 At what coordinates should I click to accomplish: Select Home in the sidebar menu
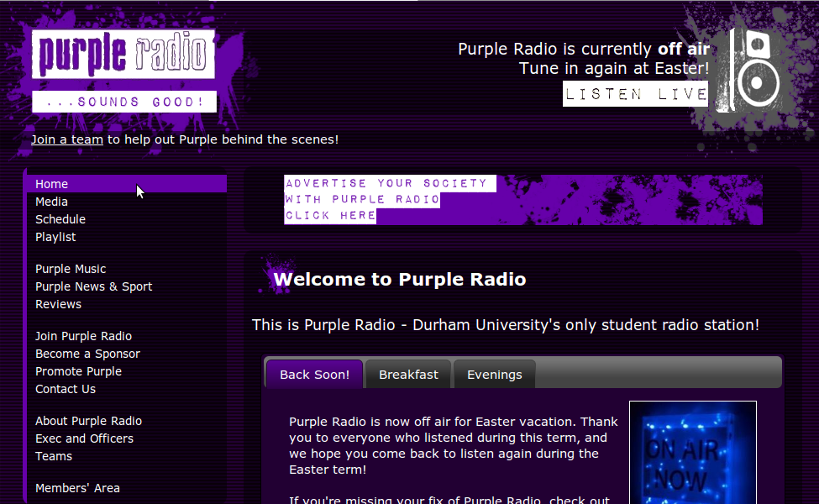pyautogui.click(x=52, y=184)
